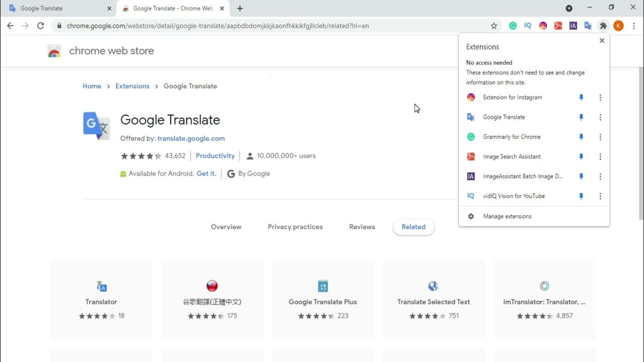Click the Google Translate Plus card icon
The width and height of the screenshot is (644, 362).
(323, 286)
